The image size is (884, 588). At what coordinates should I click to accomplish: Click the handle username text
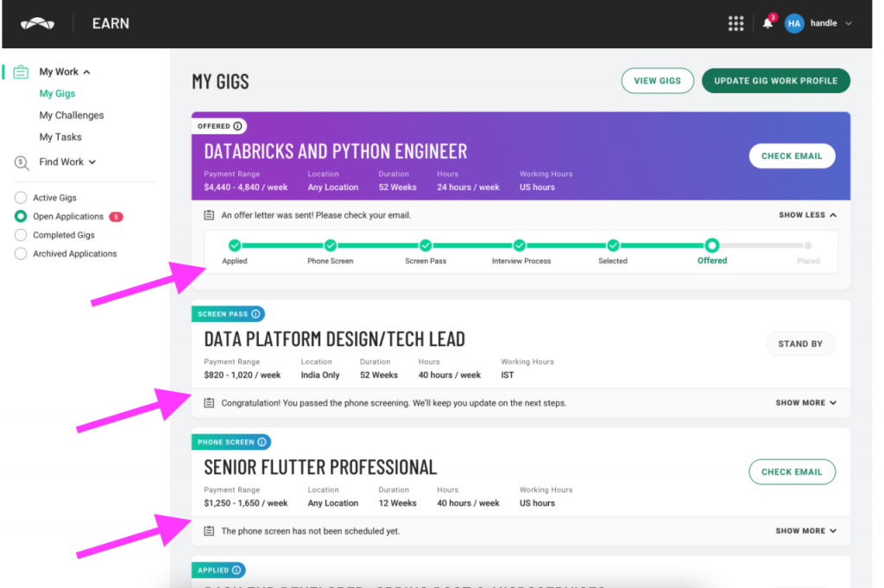[824, 23]
